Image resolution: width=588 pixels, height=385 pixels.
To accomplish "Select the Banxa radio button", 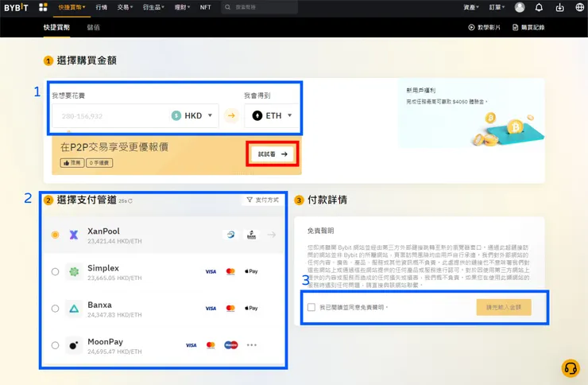I will coord(55,309).
